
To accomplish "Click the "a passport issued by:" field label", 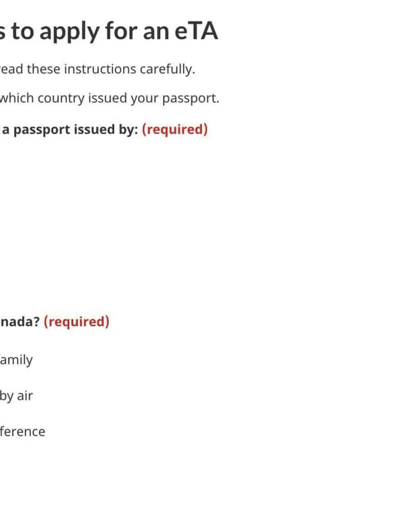I will (70, 130).
